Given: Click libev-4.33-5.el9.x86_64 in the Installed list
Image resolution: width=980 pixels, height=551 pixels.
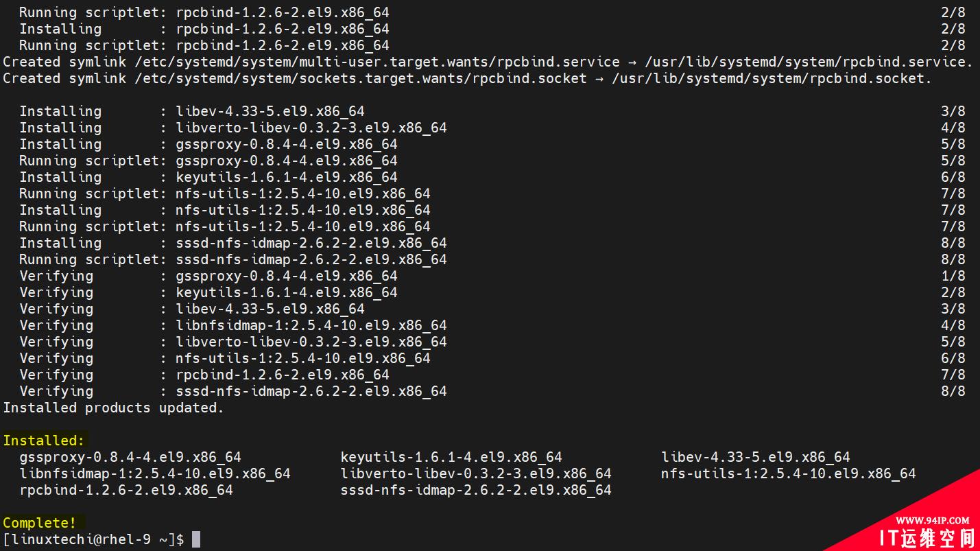Looking at the screenshot, I should pyautogui.click(x=756, y=457).
